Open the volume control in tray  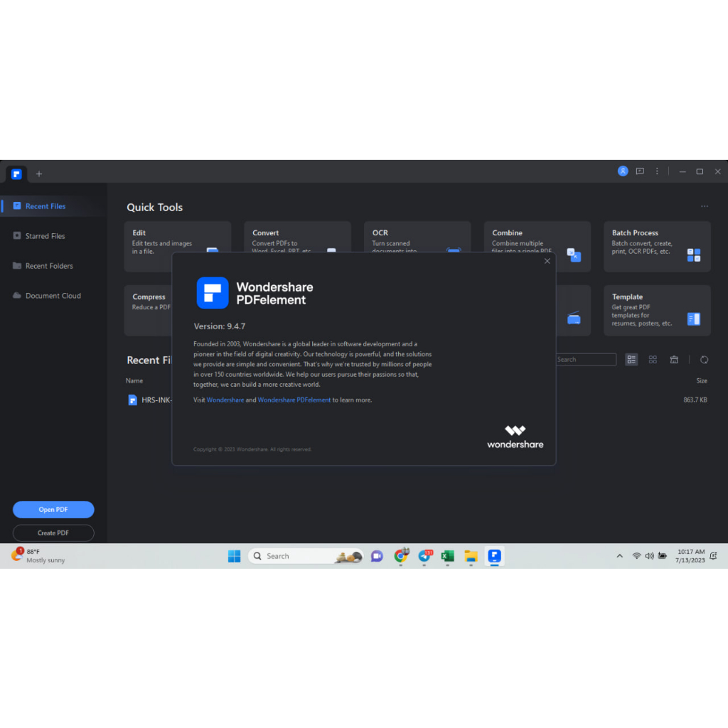point(649,556)
